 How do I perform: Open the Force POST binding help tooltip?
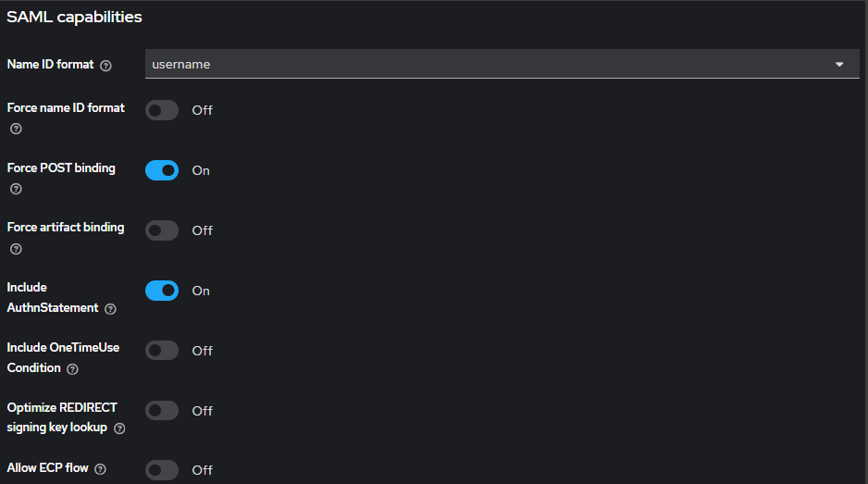click(x=16, y=189)
